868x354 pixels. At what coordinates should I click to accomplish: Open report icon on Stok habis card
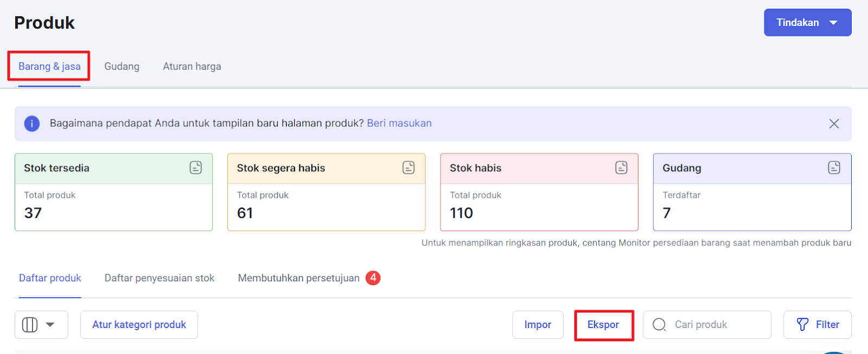click(621, 168)
